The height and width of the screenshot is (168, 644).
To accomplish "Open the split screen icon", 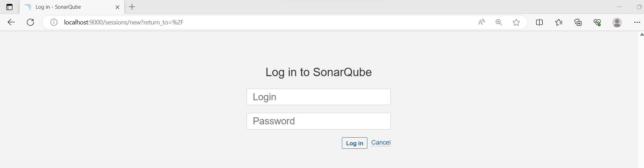I will [539, 22].
